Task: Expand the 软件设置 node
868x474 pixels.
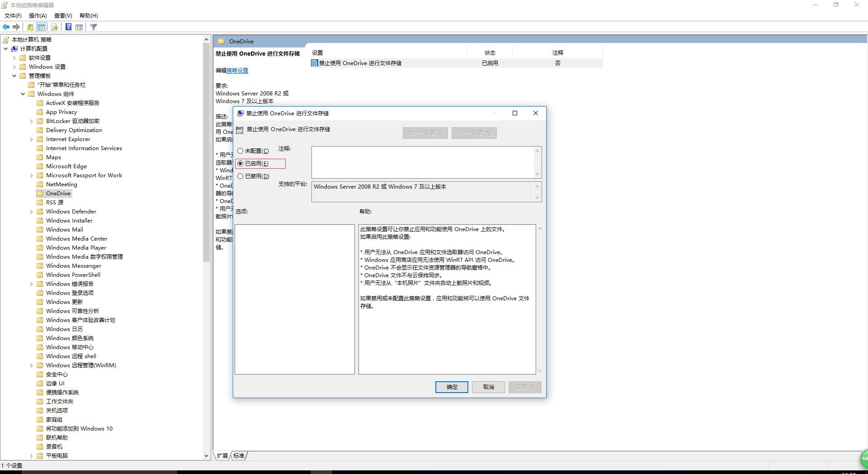Action: (14, 58)
